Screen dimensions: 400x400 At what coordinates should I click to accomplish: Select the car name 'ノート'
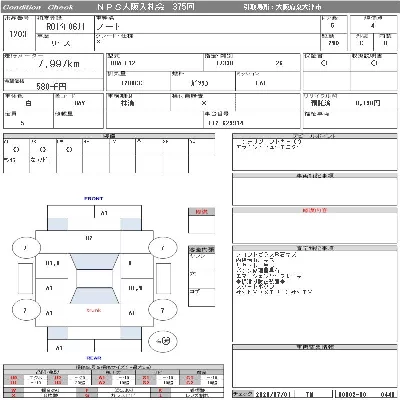pos(108,26)
